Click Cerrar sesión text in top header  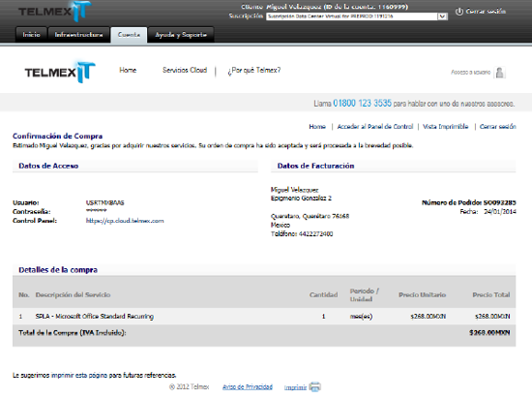[486, 12]
